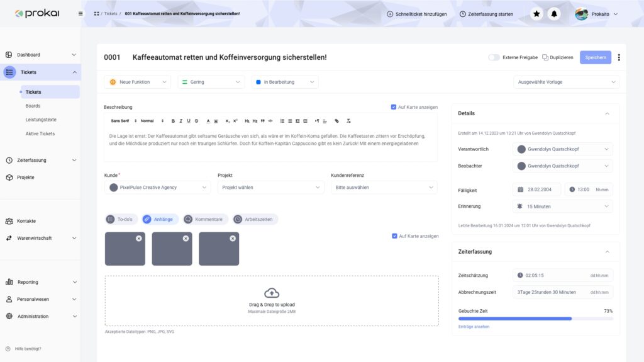Uncheck Auf Karte anzeigen for attachments

coord(394,236)
